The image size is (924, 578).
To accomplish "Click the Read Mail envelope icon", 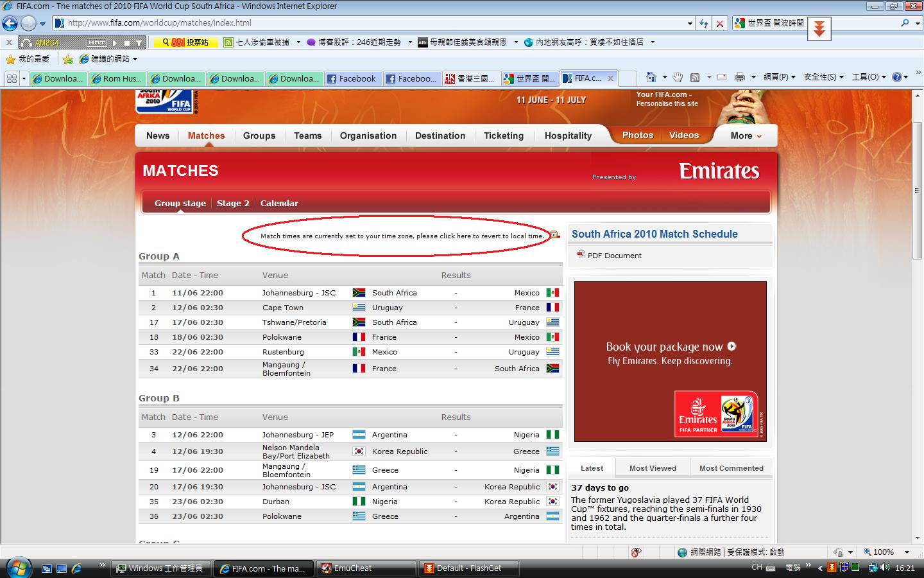I will pos(722,77).
